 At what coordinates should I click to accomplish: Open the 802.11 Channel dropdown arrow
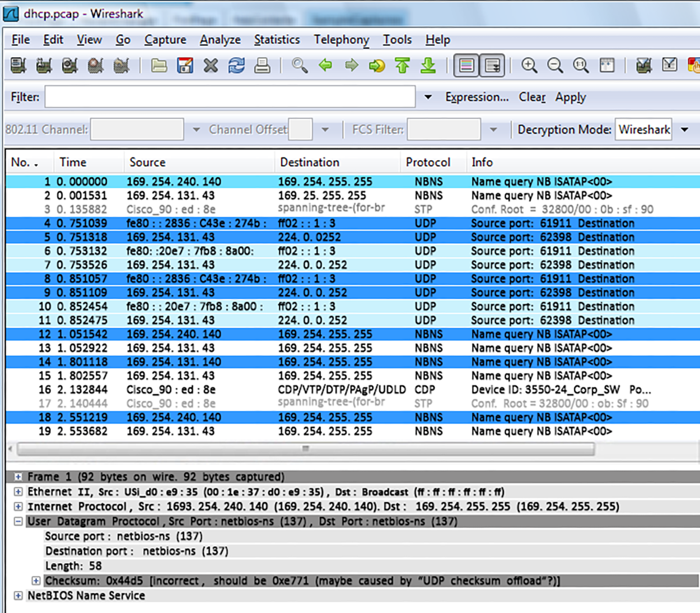pyautogui.click(x=196, y=129)
